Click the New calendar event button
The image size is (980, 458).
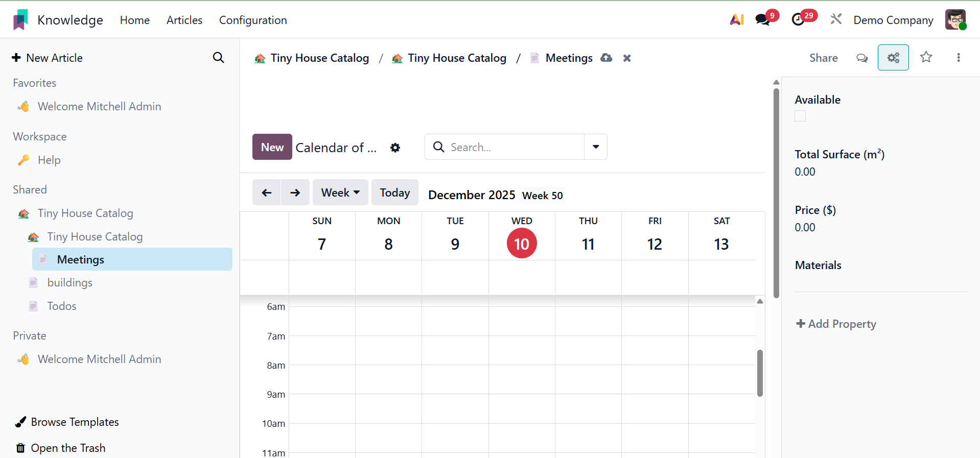click(x=272, y=147)
